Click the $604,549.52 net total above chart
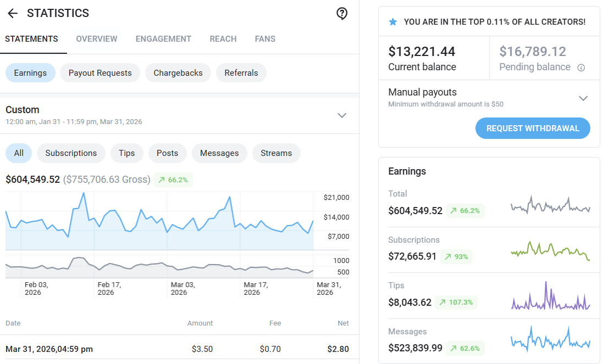603x364 pixels. (x=32, y=180)
